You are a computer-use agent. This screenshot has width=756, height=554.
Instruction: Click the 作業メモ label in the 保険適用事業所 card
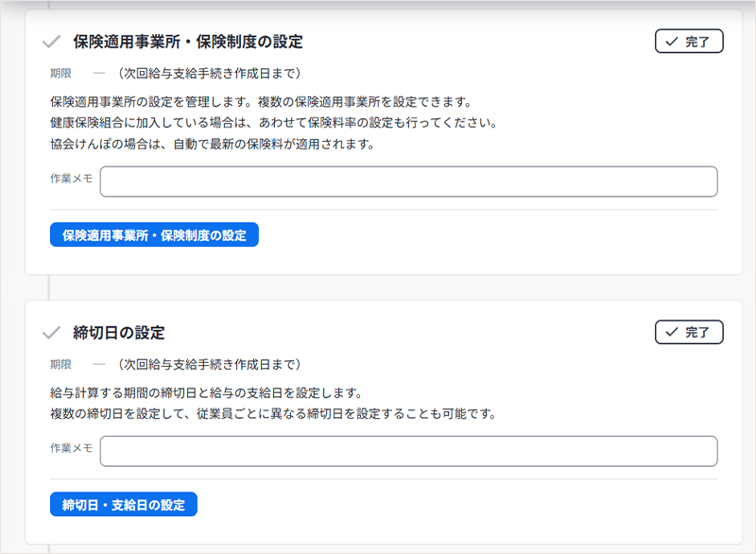coord(71,179)
